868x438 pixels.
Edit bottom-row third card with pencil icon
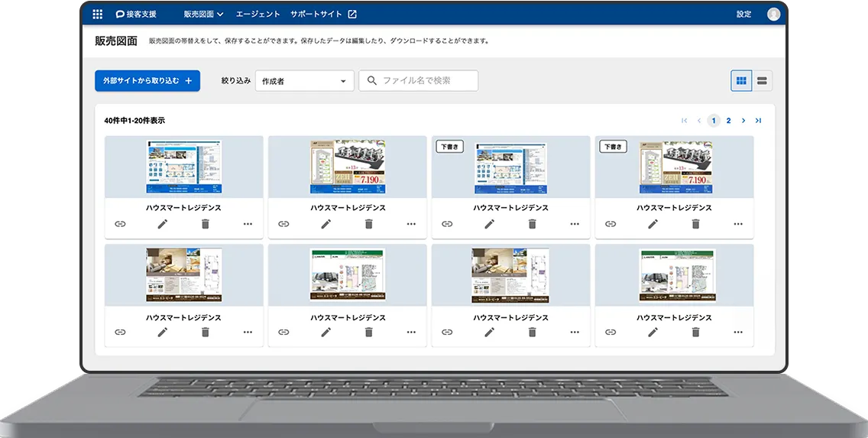click(x=489, y=333)
